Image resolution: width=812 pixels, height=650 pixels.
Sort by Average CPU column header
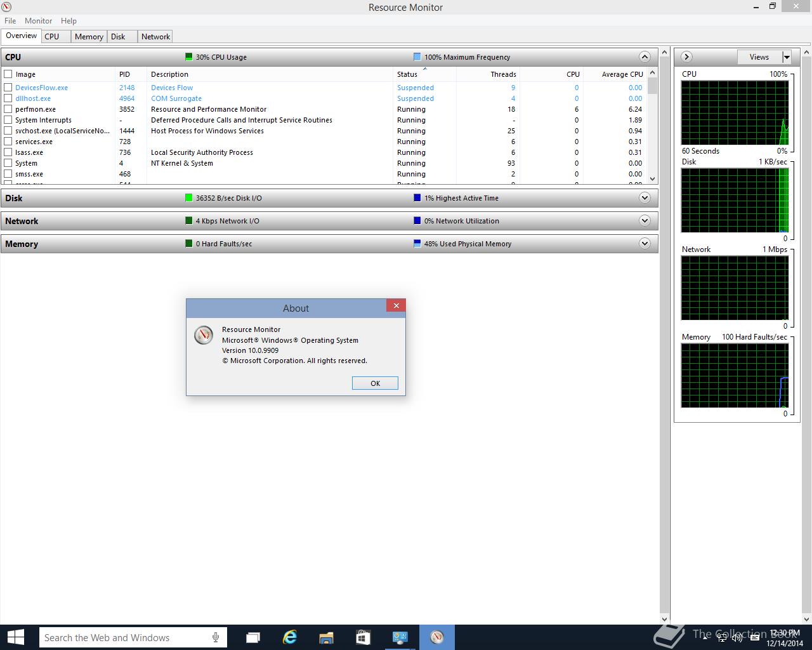pos(615,74)
